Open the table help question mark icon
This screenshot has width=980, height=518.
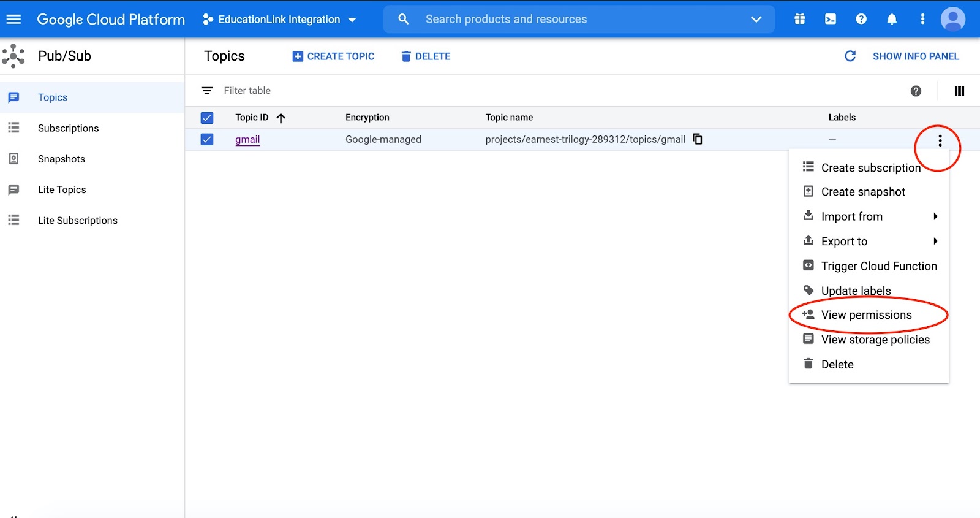[x=916, y=91]
